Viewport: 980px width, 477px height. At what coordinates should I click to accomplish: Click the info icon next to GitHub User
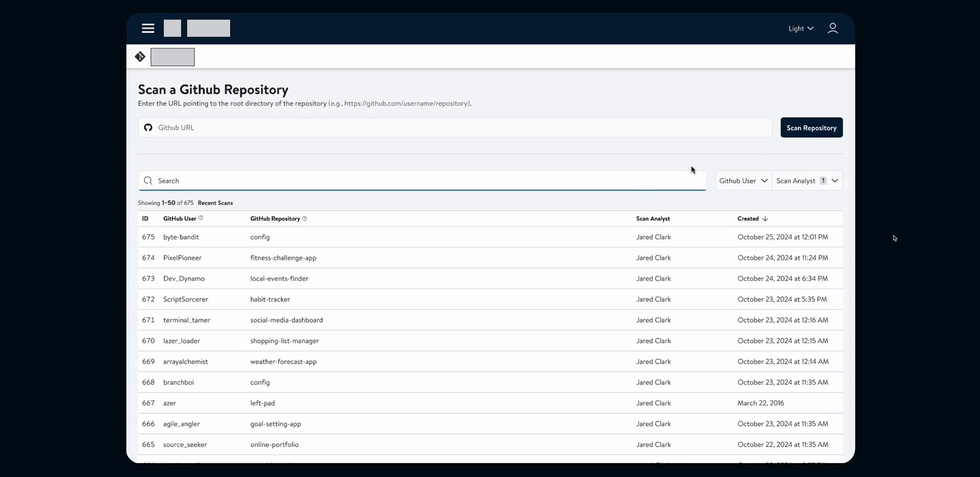200,218
